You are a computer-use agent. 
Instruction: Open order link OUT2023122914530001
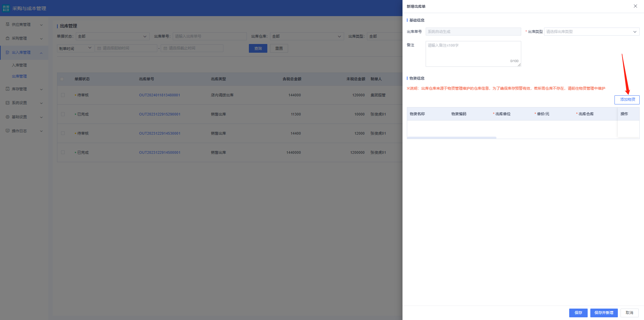point(160,133)
